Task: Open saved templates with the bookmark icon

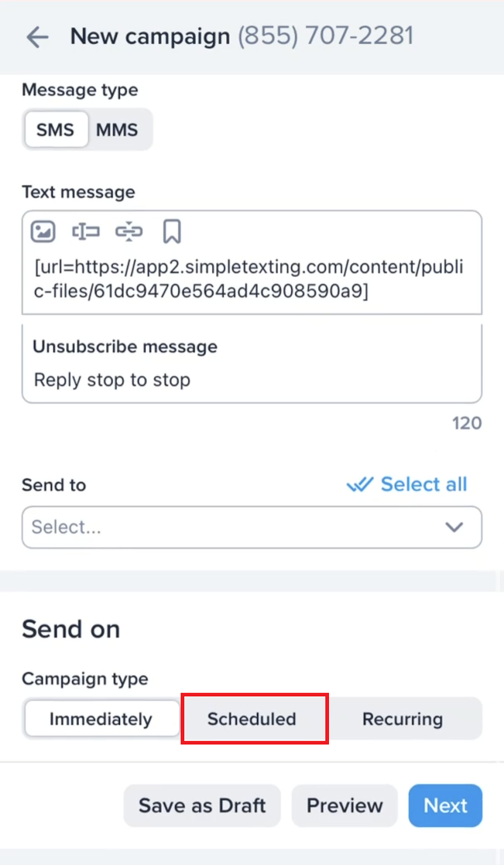Action: pos(171,231)
